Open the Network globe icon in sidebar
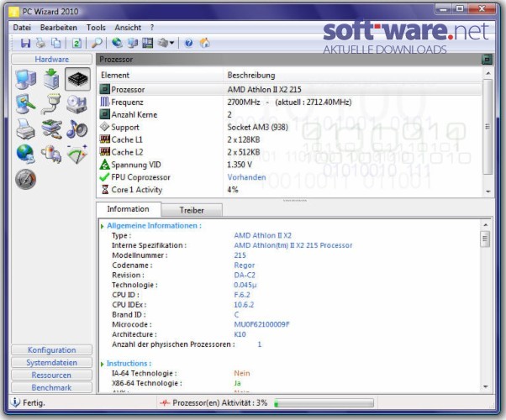The image size is (506, 420). [26, 154]
